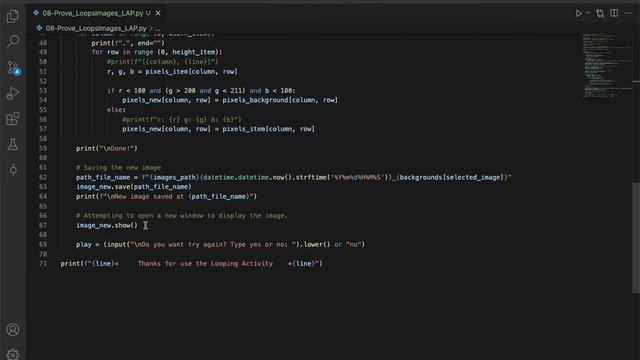The width and height of the screenshot is (640, 360).
Task: Click the open changes icon in title bar
Action: [x=600, y=13]
